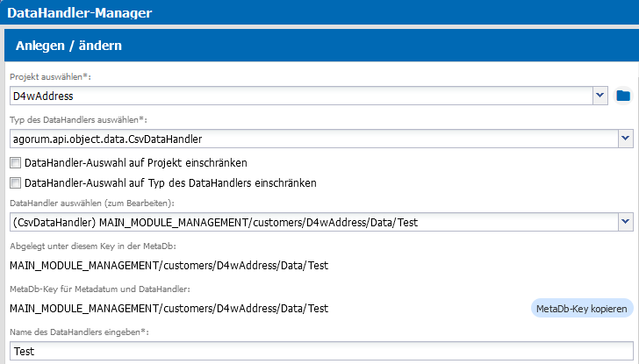This screenshot has width=639, height=364.
Task: Expand the Typ des DataHandlers dropdown arrow
Action: click(x=626, y=139)
